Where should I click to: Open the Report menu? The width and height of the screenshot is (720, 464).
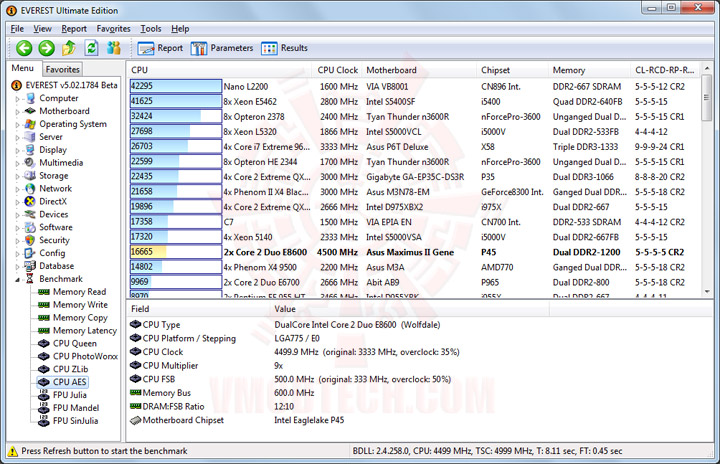[x=74, y=28]
